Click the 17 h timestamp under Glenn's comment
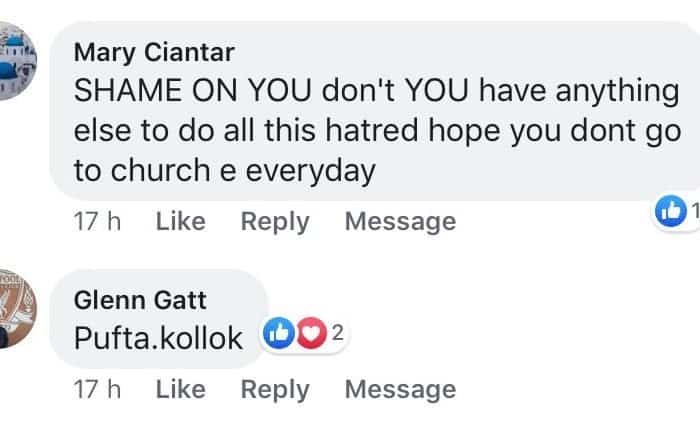Viewport: 700px width, 424px height. coord(98,389)
